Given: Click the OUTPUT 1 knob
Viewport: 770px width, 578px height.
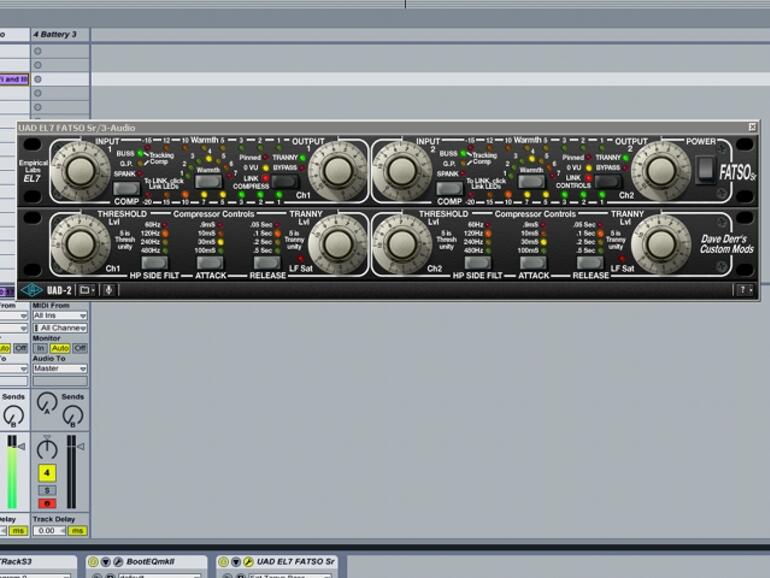Looking at the screenshot, I should [x=338, y=170].
